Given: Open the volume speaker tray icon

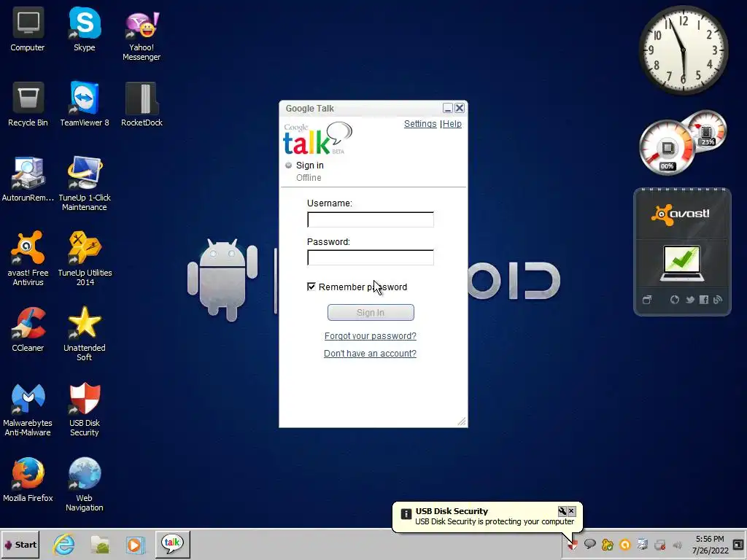Looking at the screenshot, I should (x=678, y=545).
